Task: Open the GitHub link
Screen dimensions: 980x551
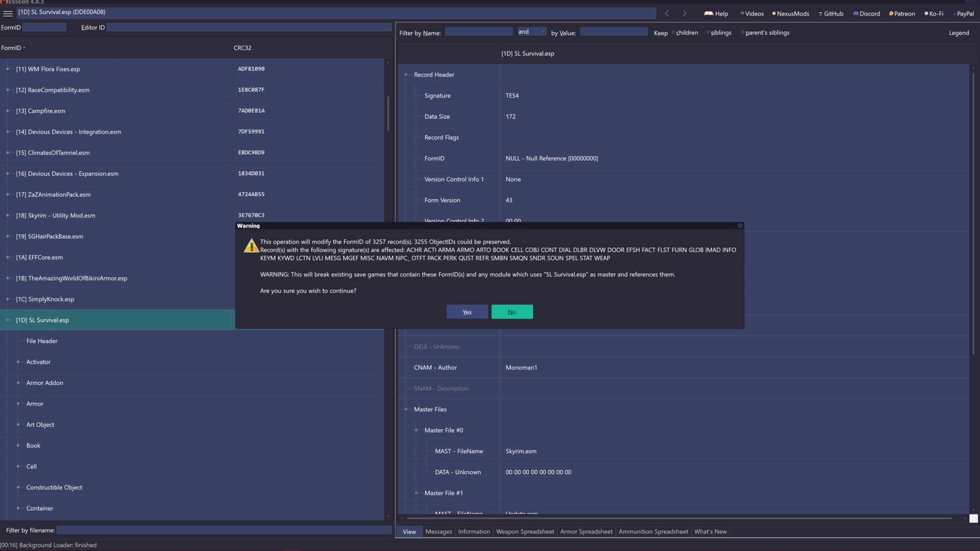Action: click(831, 14)
